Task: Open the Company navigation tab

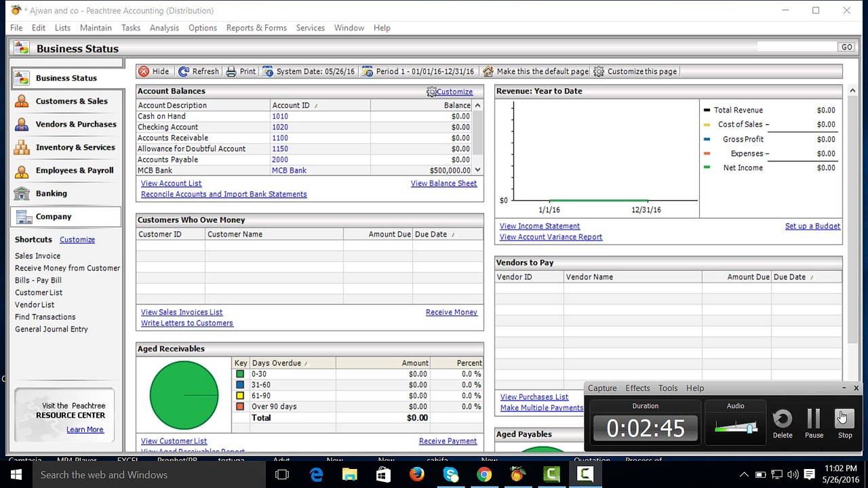Action: pyautogui.click(x=66, y=217)
